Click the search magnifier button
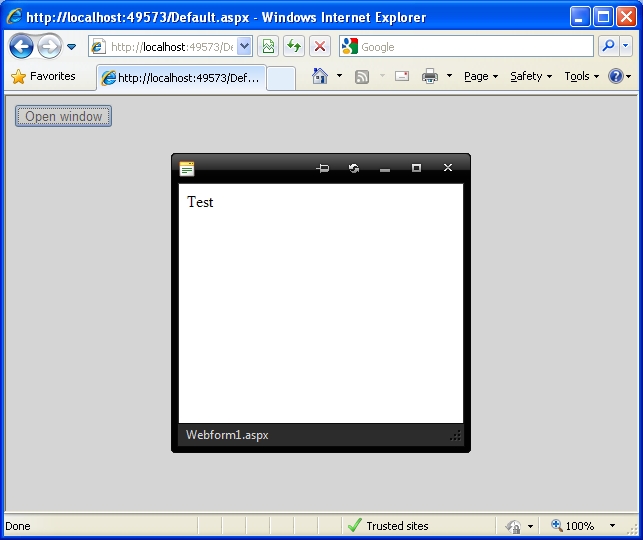 point(609,46)
